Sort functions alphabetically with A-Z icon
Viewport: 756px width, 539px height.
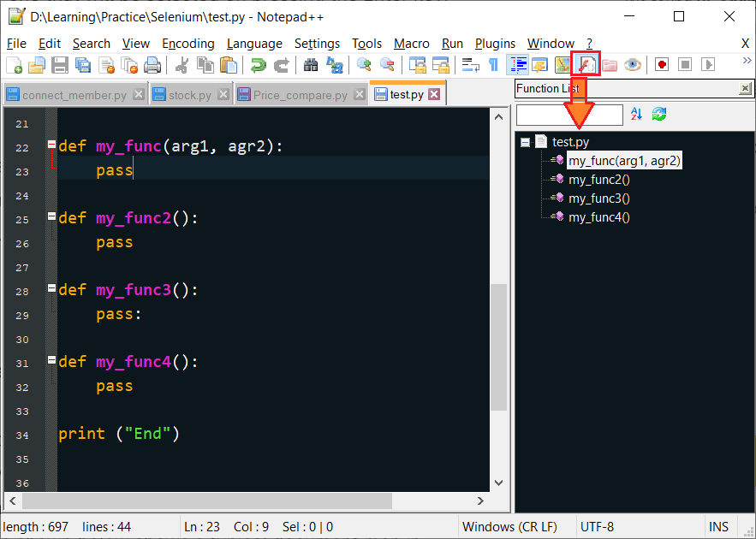(x=636, y=114)
